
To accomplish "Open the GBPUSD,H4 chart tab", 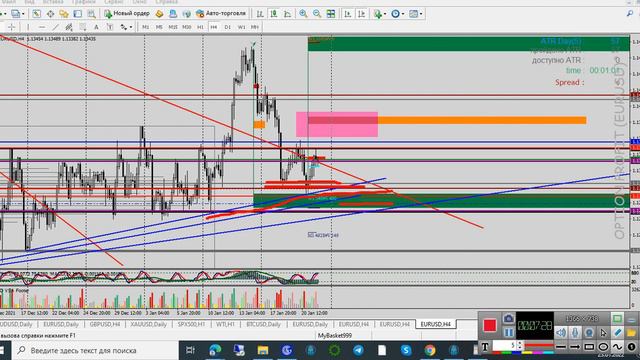I will (105, 324).
